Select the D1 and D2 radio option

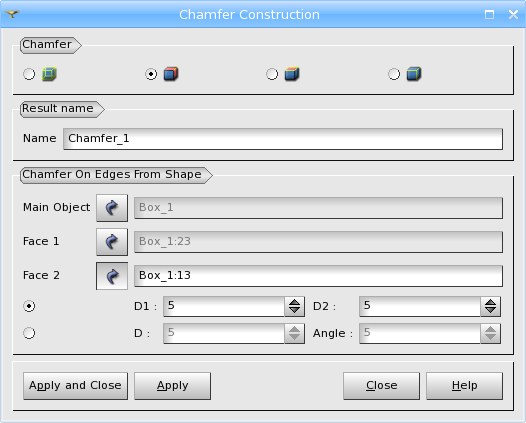tap(29, 306)
